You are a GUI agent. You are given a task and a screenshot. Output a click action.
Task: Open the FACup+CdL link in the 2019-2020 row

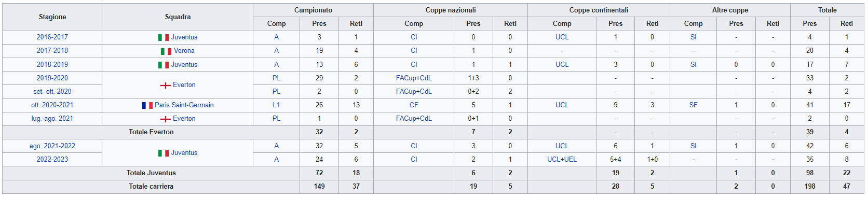tap(414, 78)
